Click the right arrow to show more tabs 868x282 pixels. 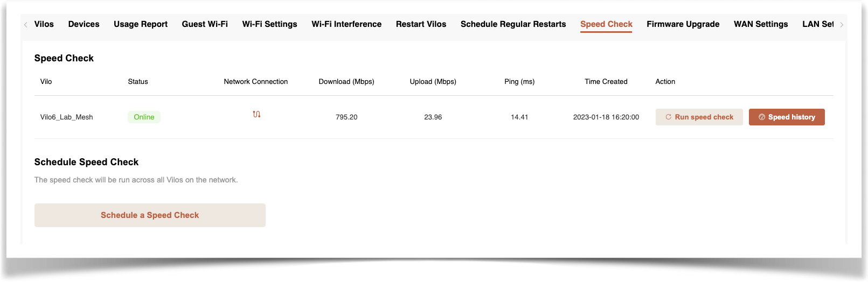[842, 25]
